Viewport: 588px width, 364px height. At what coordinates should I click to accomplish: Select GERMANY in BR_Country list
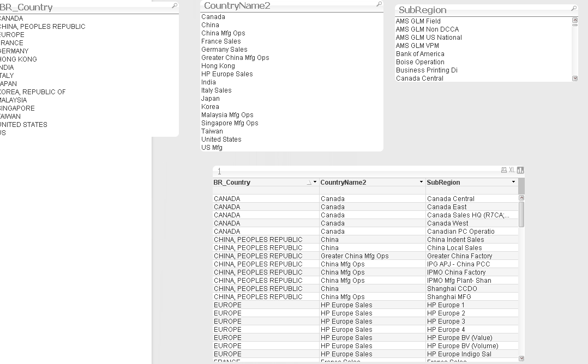pos(14,51)
